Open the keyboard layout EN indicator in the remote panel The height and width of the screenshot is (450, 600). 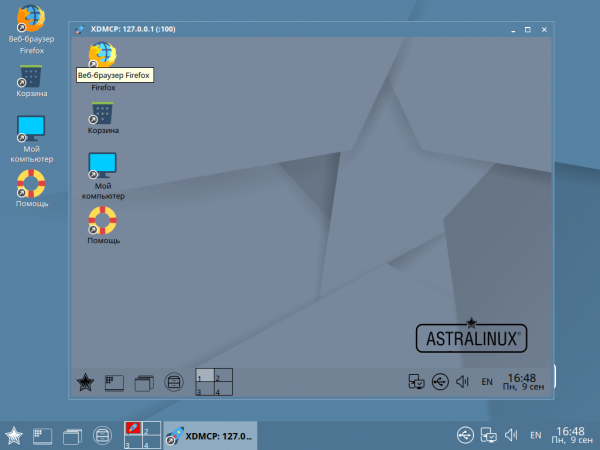487,381
